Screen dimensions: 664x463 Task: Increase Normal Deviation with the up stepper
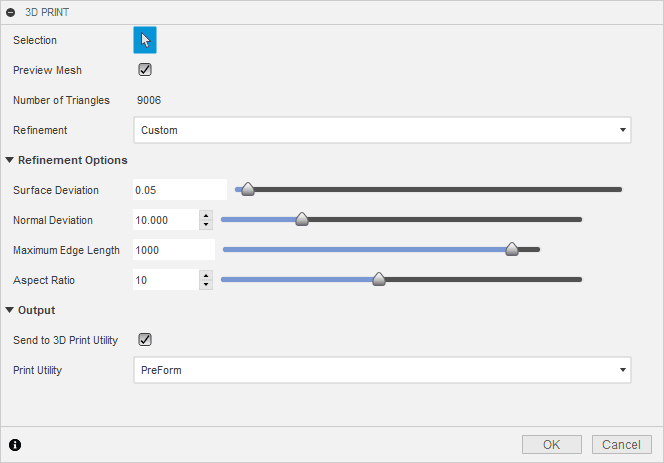(206, 215)
